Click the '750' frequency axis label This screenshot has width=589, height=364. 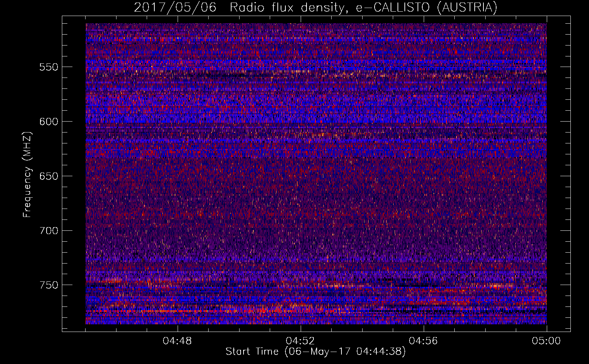coord(49,285)
